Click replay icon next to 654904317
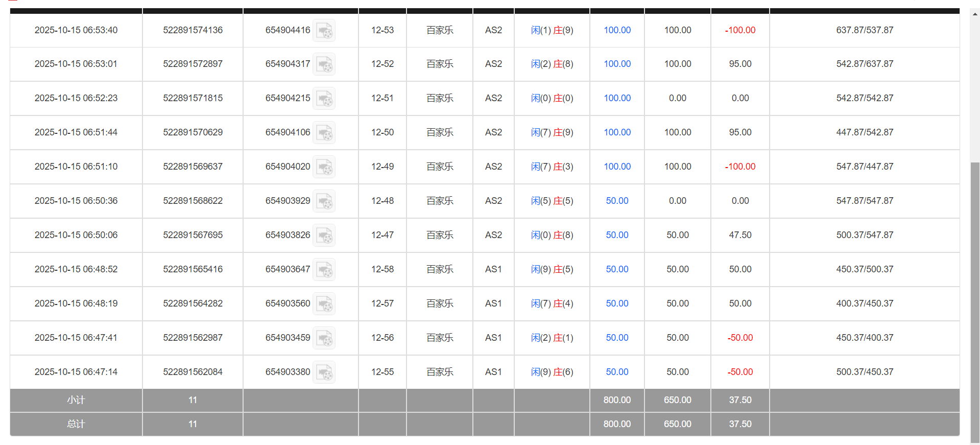This screenshot has width=980, height=445. (324, 64)
